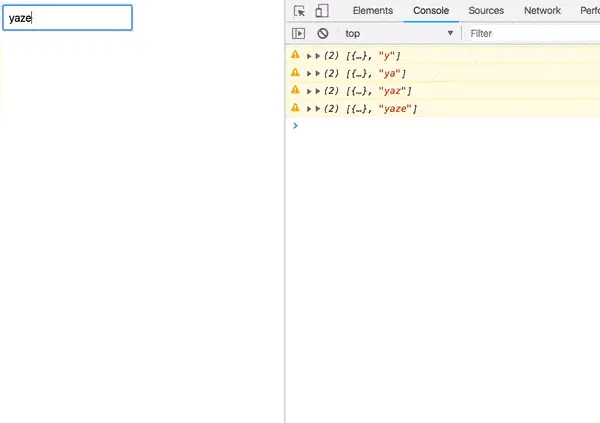
Task: Click the console Filter field
Action: tap(530, 33)
